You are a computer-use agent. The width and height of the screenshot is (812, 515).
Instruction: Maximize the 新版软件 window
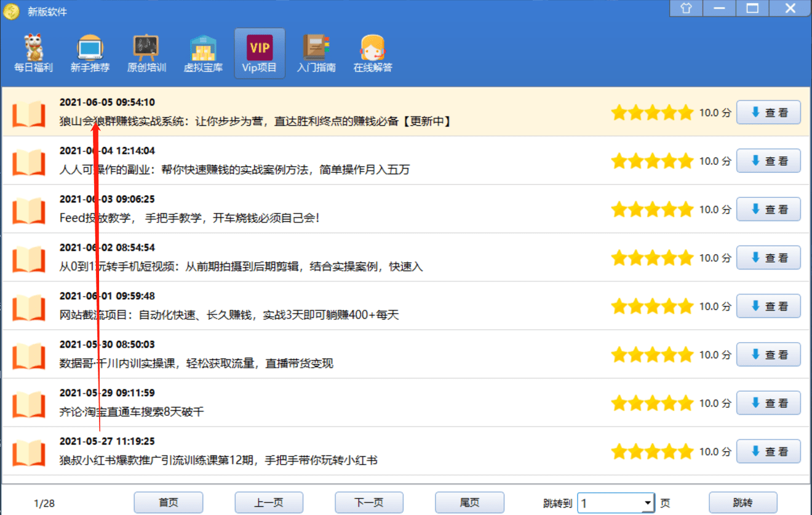coord(752,8)
